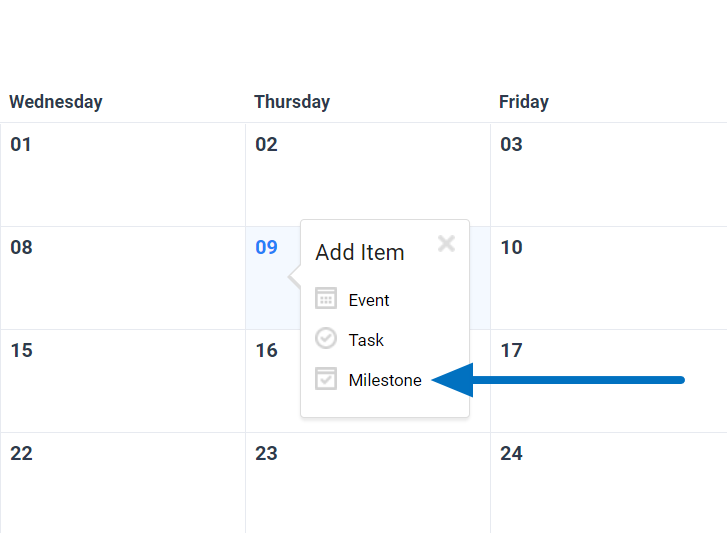The height and width of the screenshot is (533, 727).
Task: Click the Wednesday column header
Action: (56, 102)
